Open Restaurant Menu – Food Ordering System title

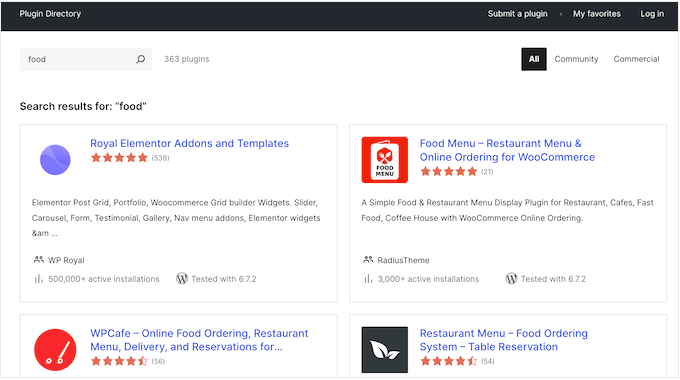tap(503, 340)
